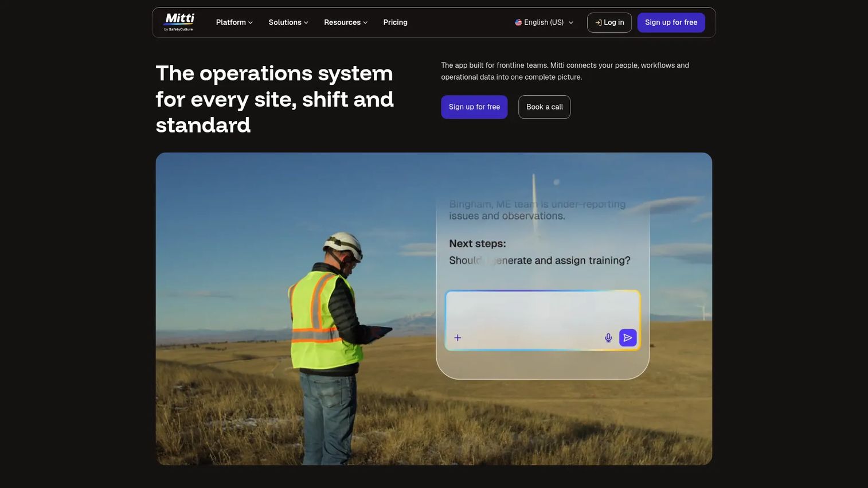
Task: Open the English (US) language selector
Action: 544,22
